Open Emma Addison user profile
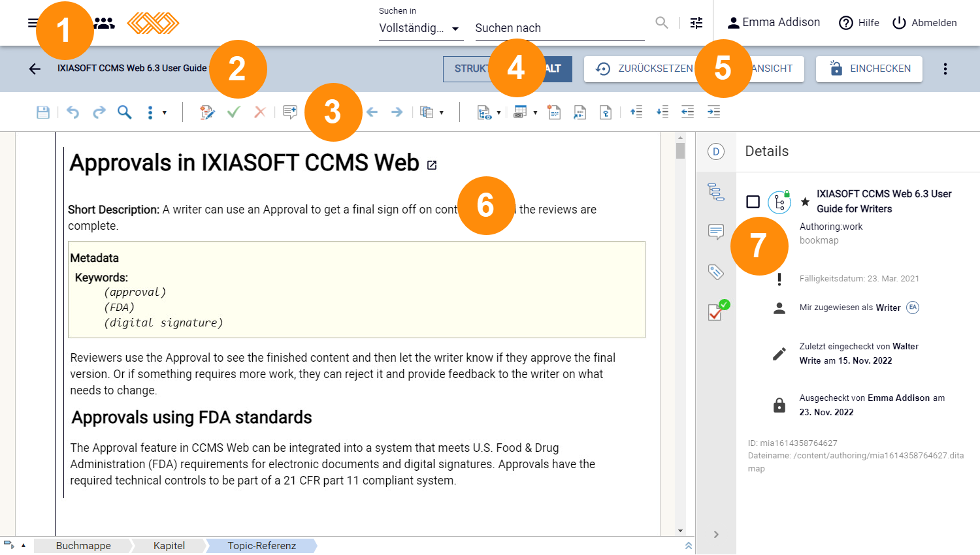 point(774,23)
